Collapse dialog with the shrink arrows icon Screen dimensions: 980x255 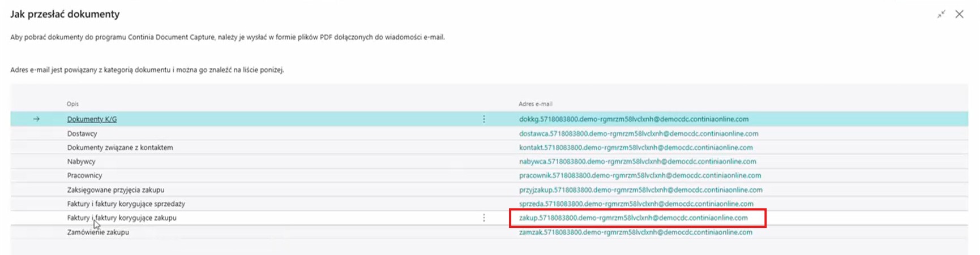click(x=941, y=14)
